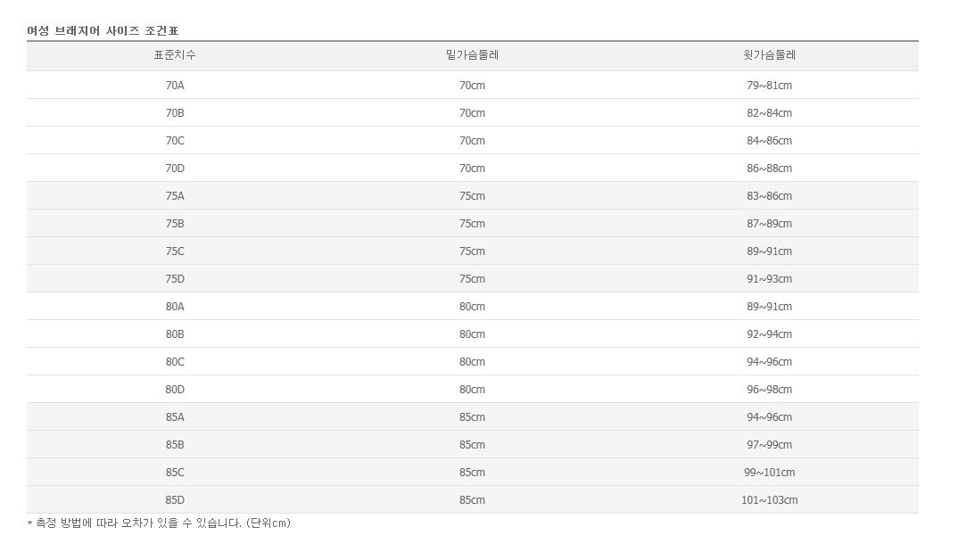
Task: Click the 92~94cm measurement cell
Action: click(x=769, y=334)
